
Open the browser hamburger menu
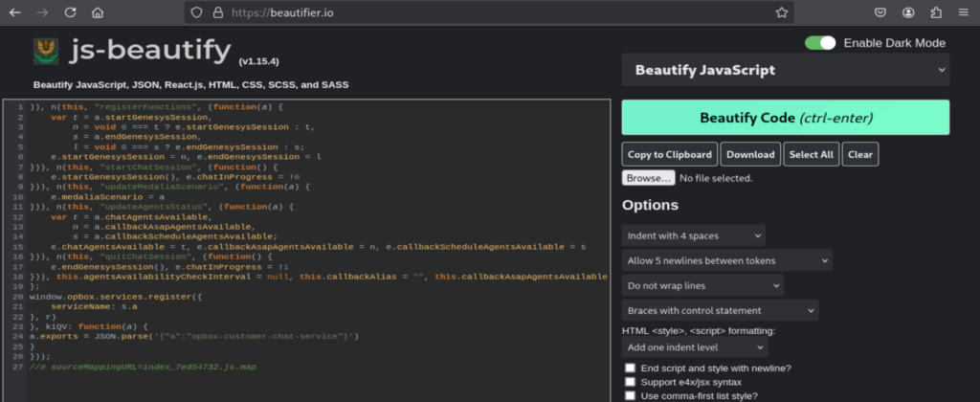click(x=963, y=12)
